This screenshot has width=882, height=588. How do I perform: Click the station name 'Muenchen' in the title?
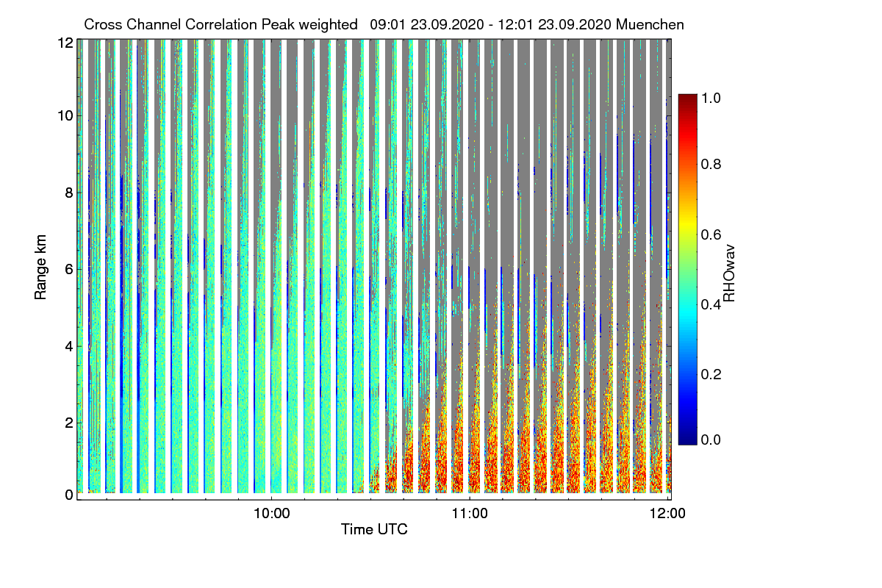[x=650, y=24]
